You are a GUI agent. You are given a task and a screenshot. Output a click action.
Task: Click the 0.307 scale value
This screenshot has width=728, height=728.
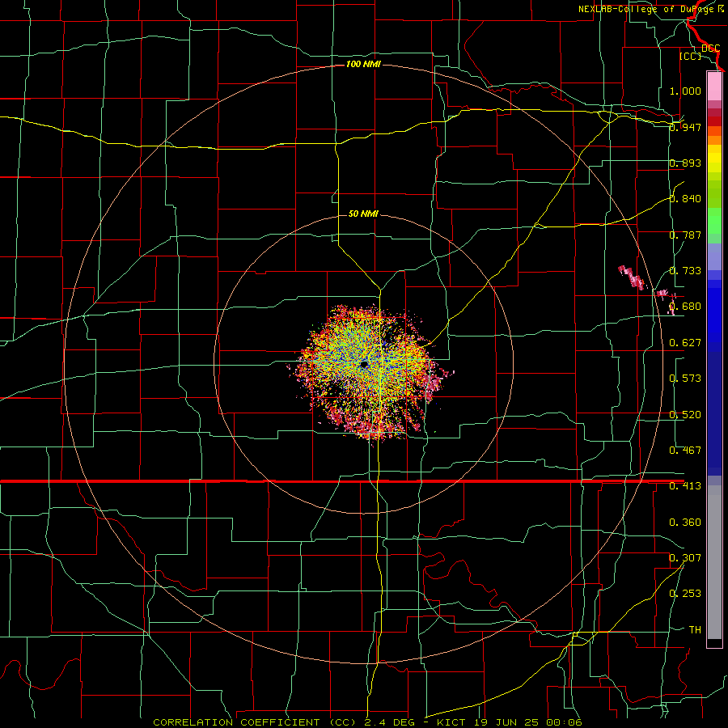[x=685, y=558]
